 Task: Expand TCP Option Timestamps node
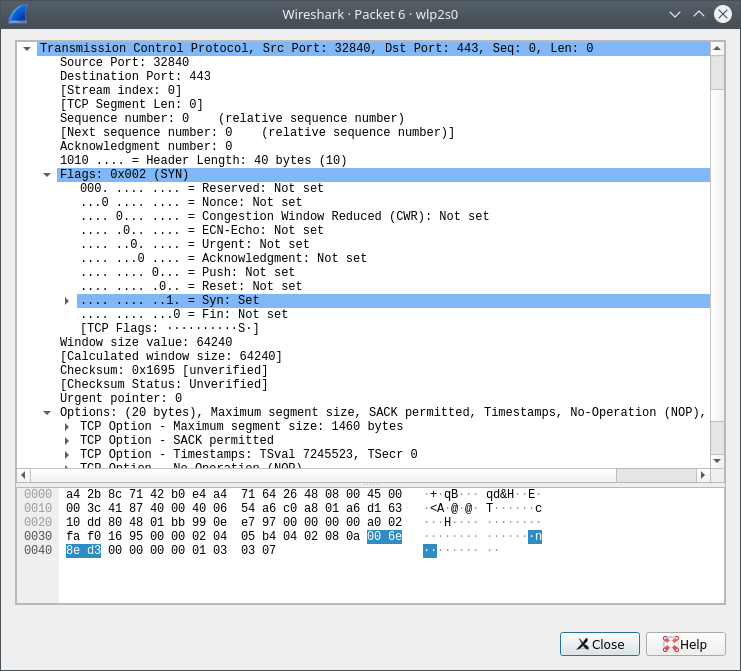coord(67,455)
